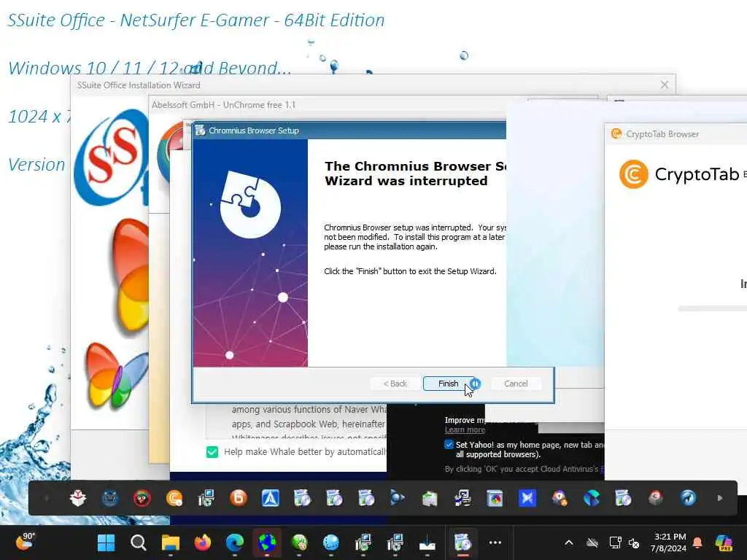Image resolution: width=747 pixels, height=560 pixels.
Task: Click the SSuite red SS logo
Action: [x=112, y=156]
